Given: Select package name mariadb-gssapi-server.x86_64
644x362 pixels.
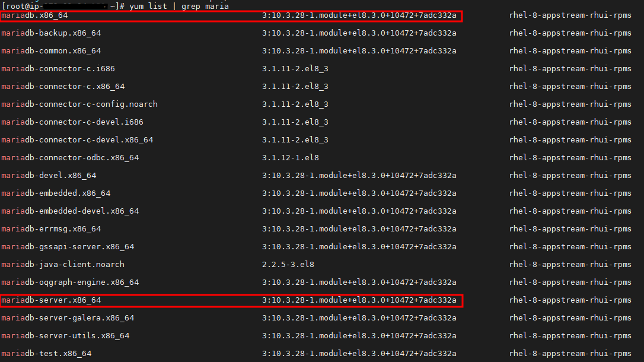Looking at the screenshot, I should coord(68,246).
